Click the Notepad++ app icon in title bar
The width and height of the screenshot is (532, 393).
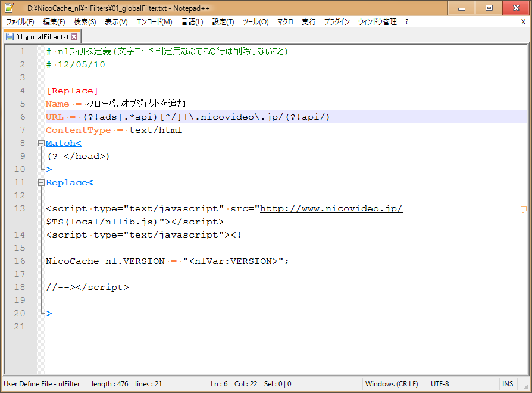click(10, 8)
